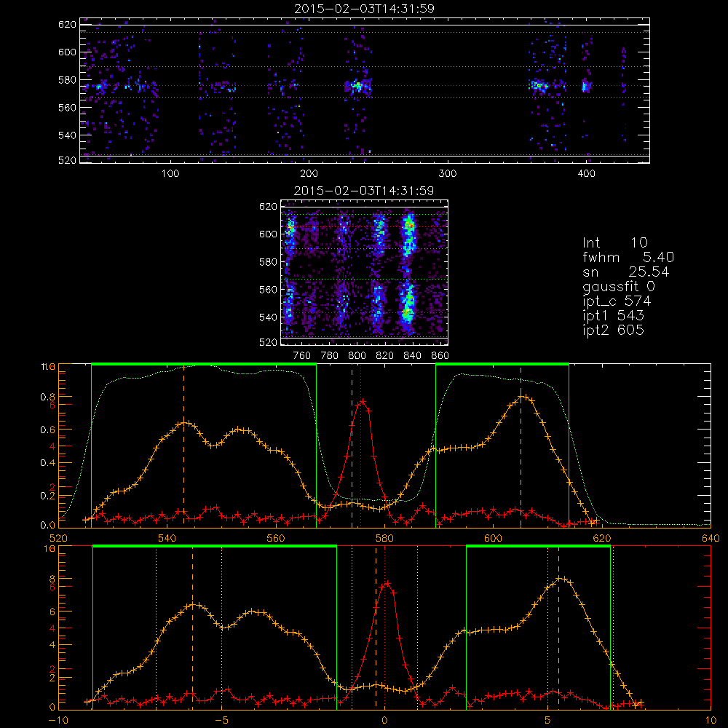Click x-axis label 820 under middle image
Screen dimensions: 728x728
pyautogui.click(x=385, y=356)
